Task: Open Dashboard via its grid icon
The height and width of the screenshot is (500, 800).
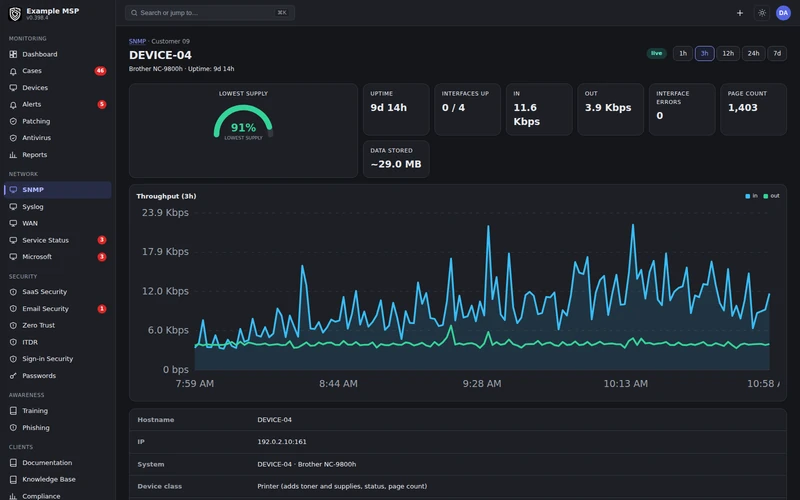Action: pyautogui.click(x=13, y=54)
